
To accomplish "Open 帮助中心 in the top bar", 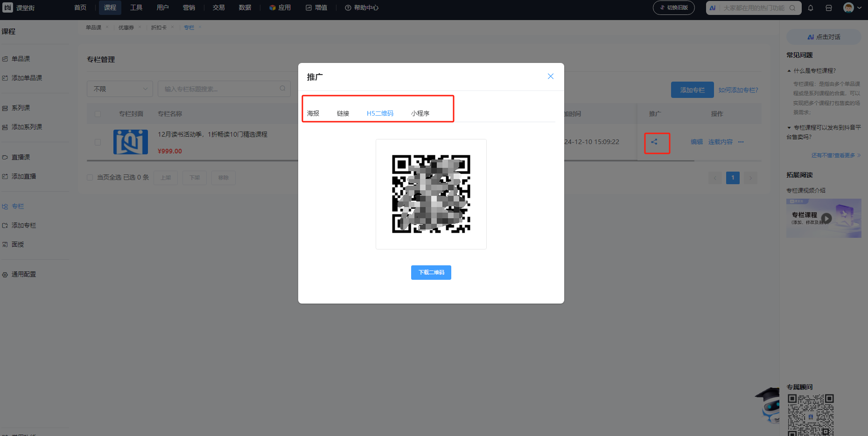I will [362, 7].
